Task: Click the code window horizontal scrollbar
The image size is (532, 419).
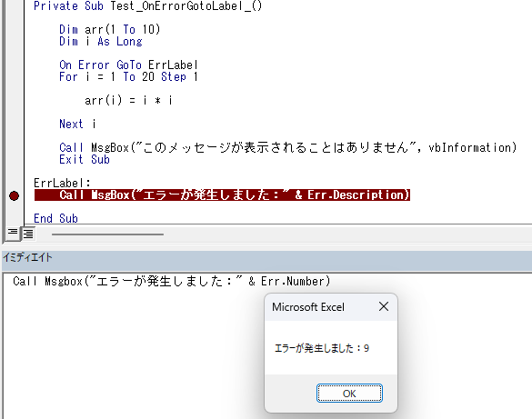Action: coord(107,234)
